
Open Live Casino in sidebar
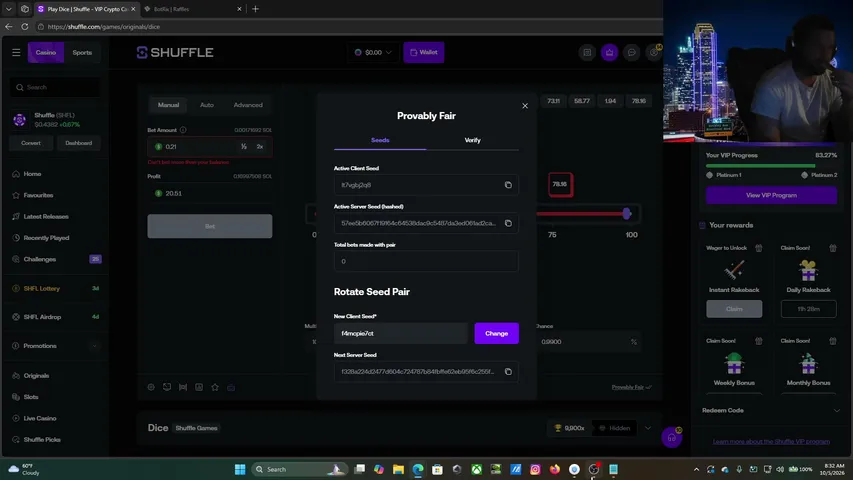pos(40,419)
